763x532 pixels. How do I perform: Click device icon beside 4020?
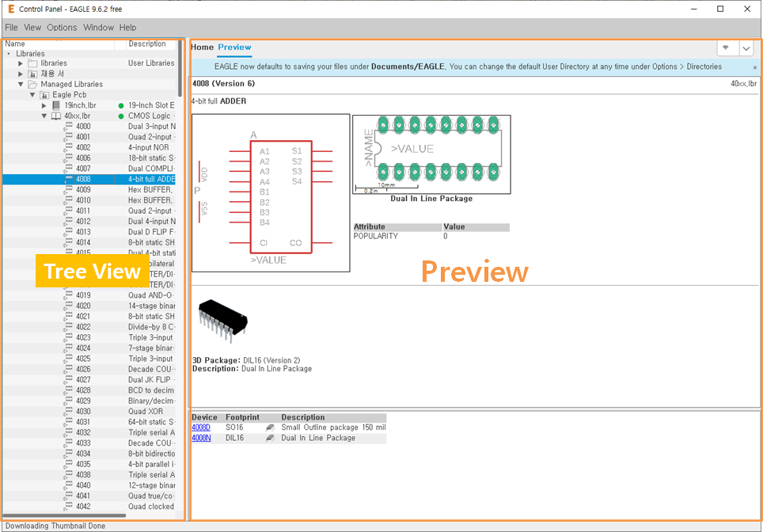[68, 306]
